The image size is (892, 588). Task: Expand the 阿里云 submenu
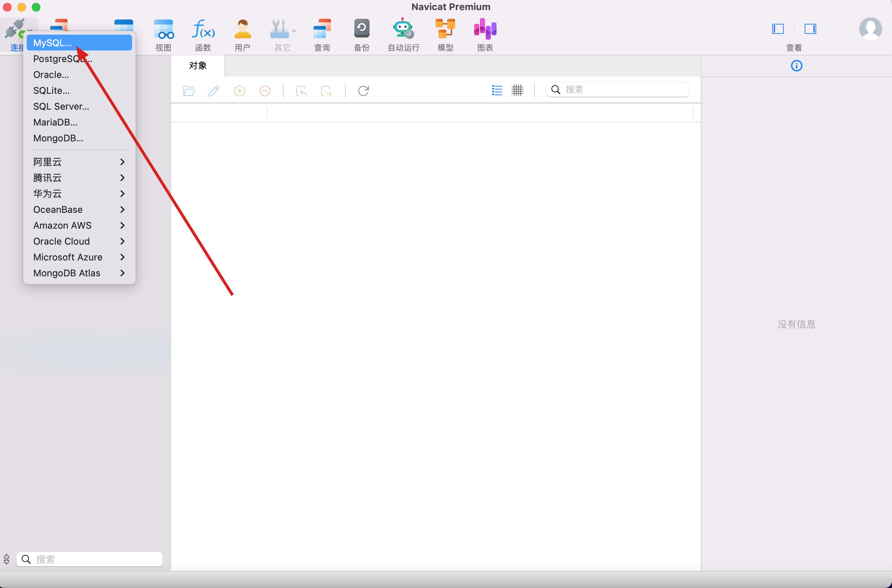coord(79,162)
